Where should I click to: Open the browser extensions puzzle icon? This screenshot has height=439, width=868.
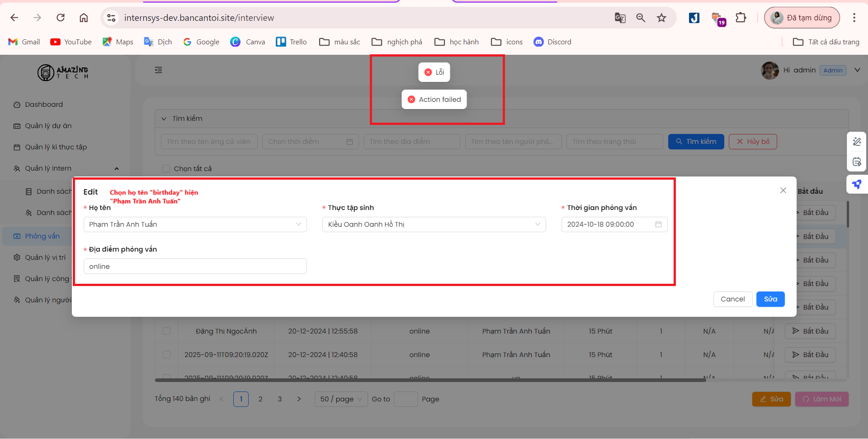click(741, 18)
